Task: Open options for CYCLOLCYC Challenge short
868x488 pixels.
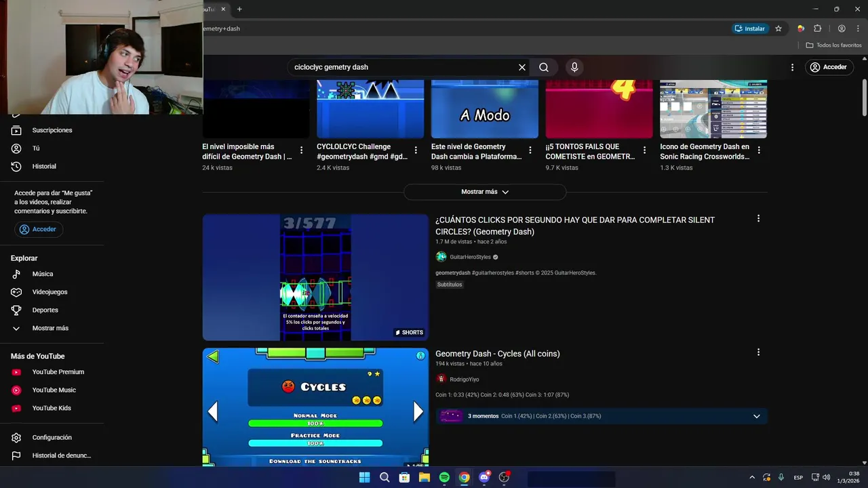Action: (x=416, y=150)
